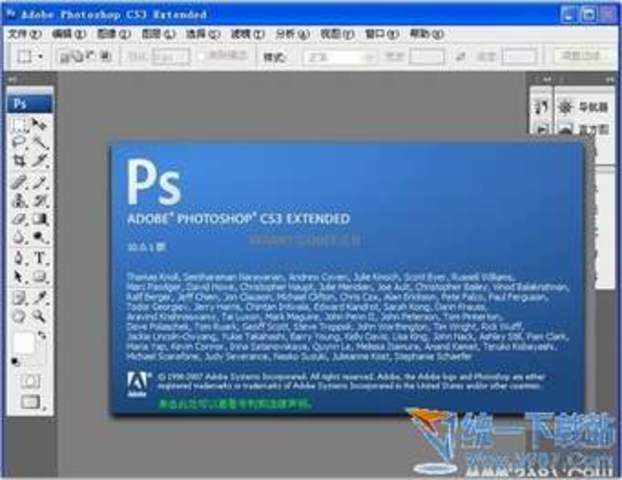Open the 帮助(H) Help menu
Viewport: 622px width, 480px height.
click(427, 34)
